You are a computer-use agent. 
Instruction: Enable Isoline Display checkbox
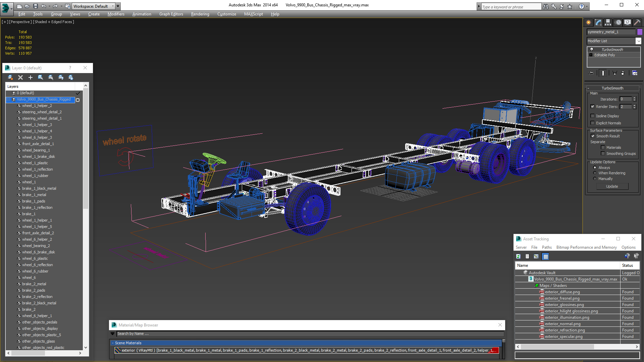click(x=593, y=116)
